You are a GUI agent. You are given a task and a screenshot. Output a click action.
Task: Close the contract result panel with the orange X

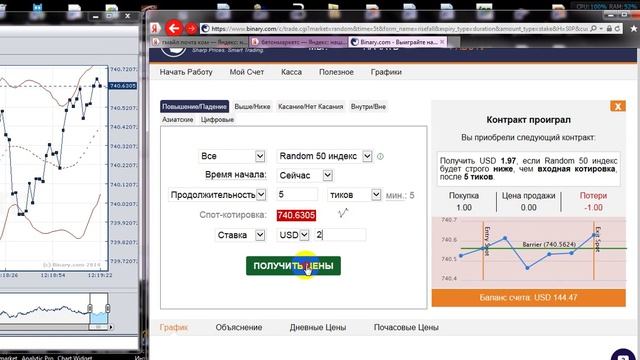(618, 106)
